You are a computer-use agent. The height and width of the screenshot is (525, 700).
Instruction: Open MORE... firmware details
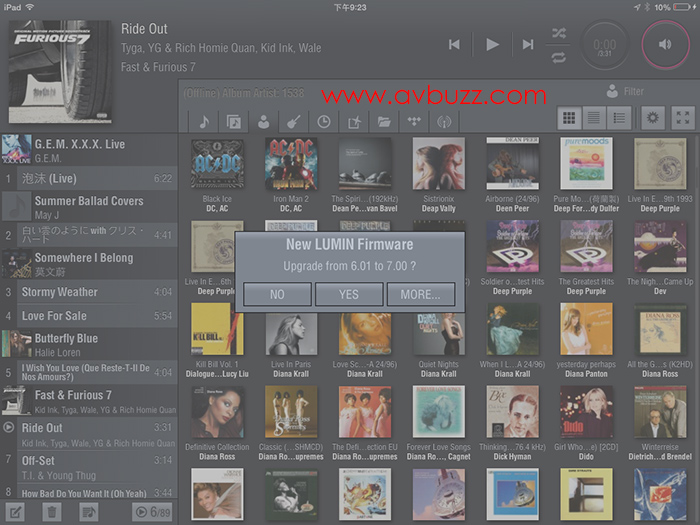(x=420, y=294)
